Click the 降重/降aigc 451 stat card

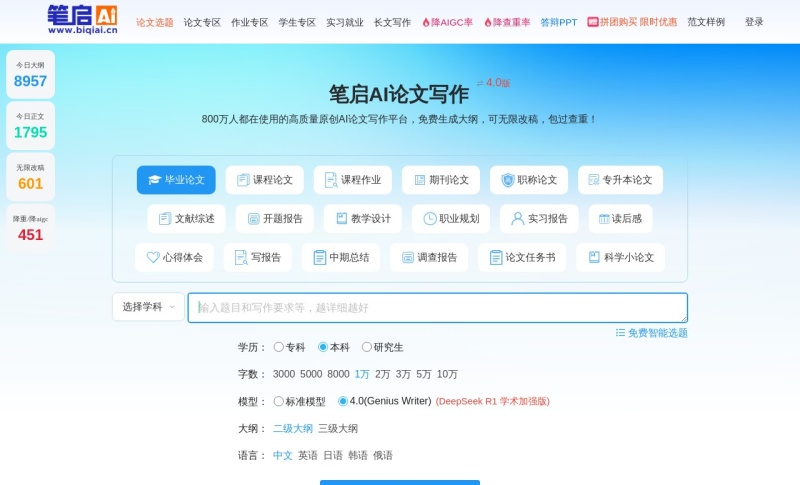coord(31,228)
